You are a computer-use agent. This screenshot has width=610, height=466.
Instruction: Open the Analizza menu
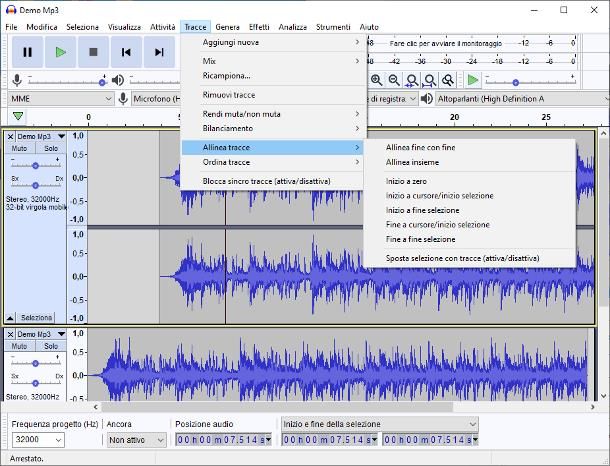coord(293,27)
